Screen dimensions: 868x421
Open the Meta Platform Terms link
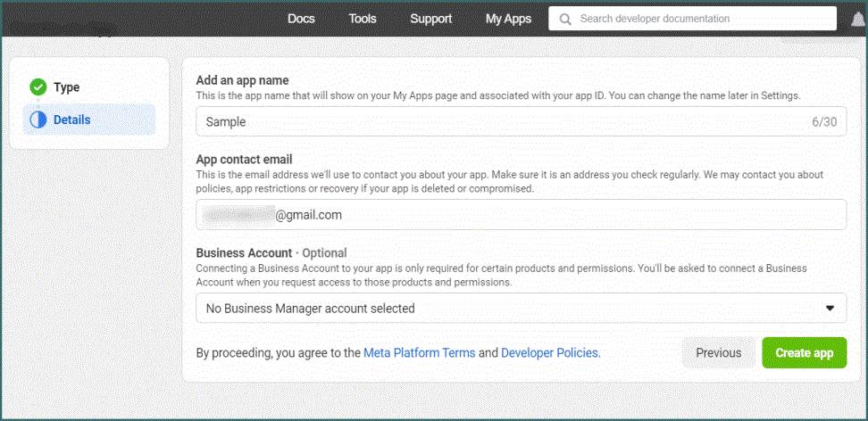(x=420, y=353)
